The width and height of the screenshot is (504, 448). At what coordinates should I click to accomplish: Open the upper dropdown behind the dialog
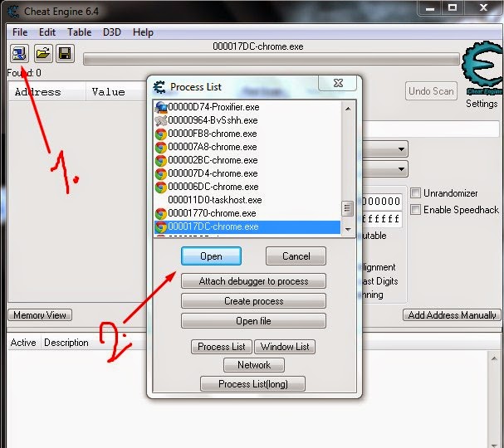click(401, 149)
